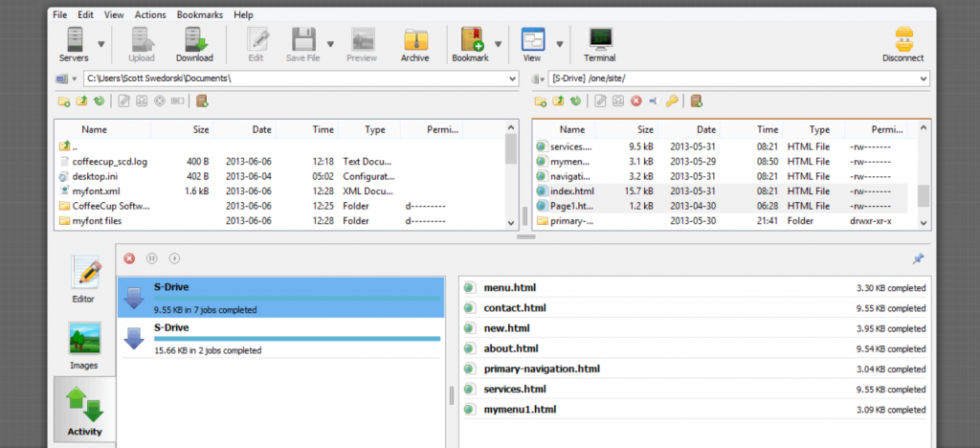Image resolution: width=980 pixels, height=448 pixels.
Task: Refresh the local file list
Action: point(97,101)
